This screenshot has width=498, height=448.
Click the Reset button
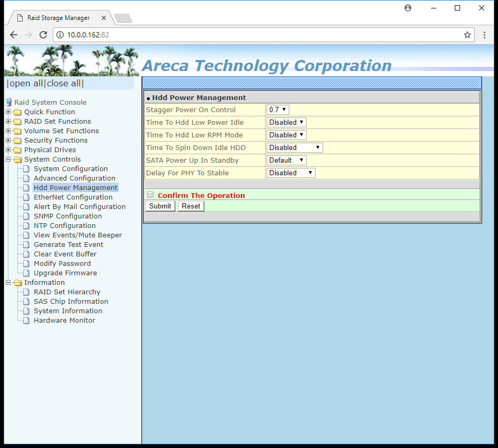[x=191, y=206]
